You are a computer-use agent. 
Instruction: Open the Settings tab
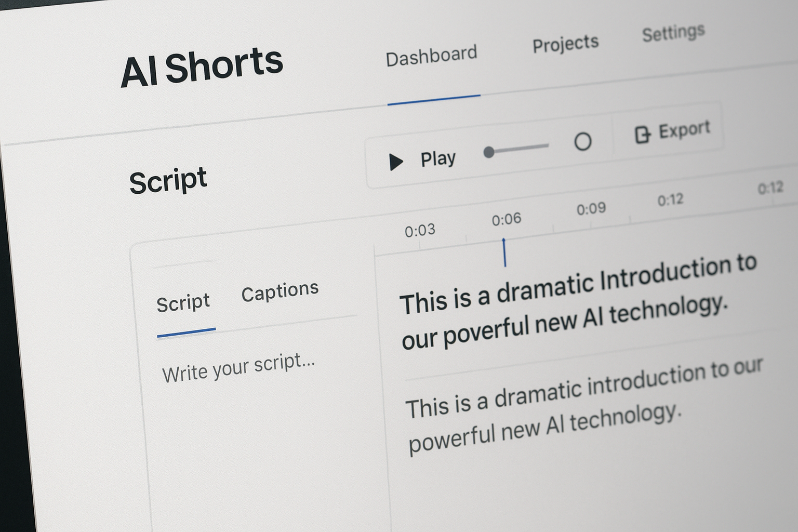pyautogui.click(x=673, y=33)
